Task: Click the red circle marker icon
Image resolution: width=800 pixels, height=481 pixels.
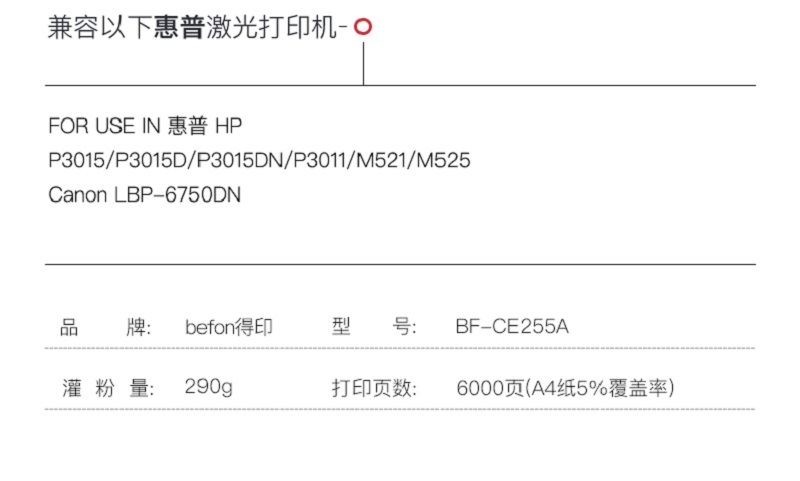Action: 363,27
